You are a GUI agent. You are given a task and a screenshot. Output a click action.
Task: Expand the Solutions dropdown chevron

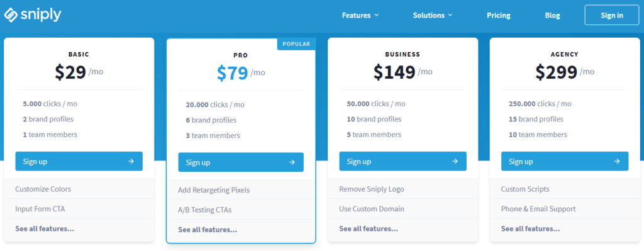tap(450, 16)
